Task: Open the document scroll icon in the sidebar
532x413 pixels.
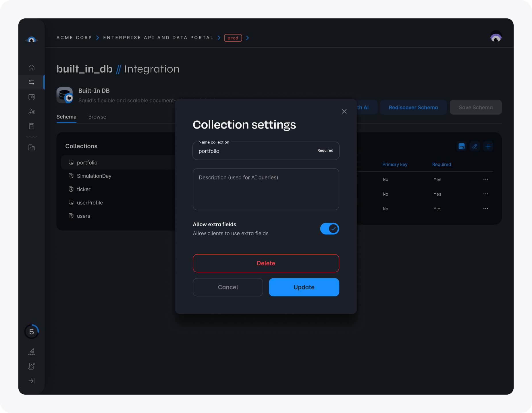Action: (x=32, y=366)
